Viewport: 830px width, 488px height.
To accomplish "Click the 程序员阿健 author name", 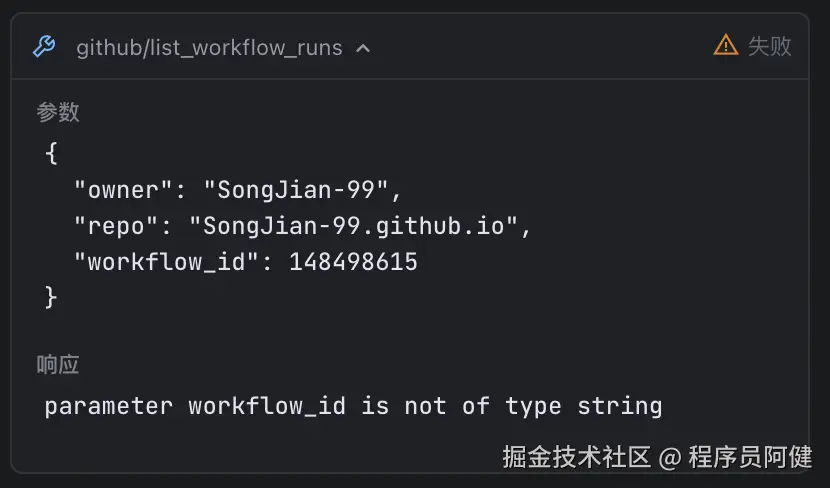I will pyautogui.click(x=750, y=458).
